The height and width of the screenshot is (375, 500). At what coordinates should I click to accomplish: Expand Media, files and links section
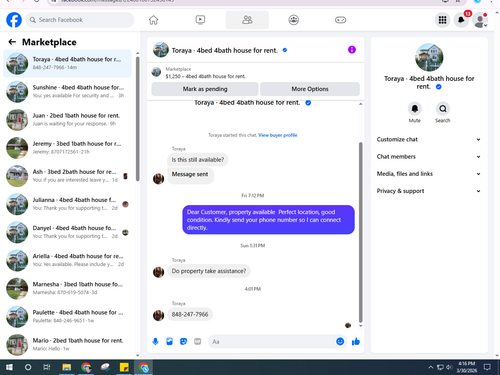pos(429,174)
